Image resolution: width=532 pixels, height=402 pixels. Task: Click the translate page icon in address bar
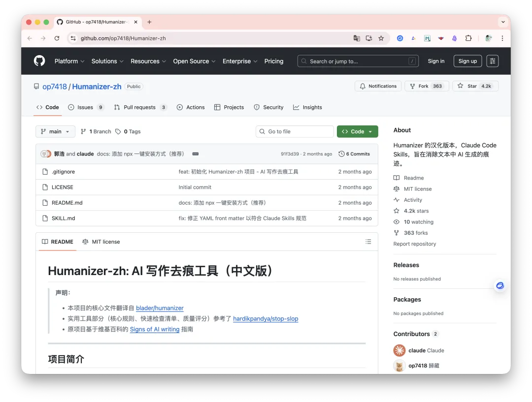(357, 38)
